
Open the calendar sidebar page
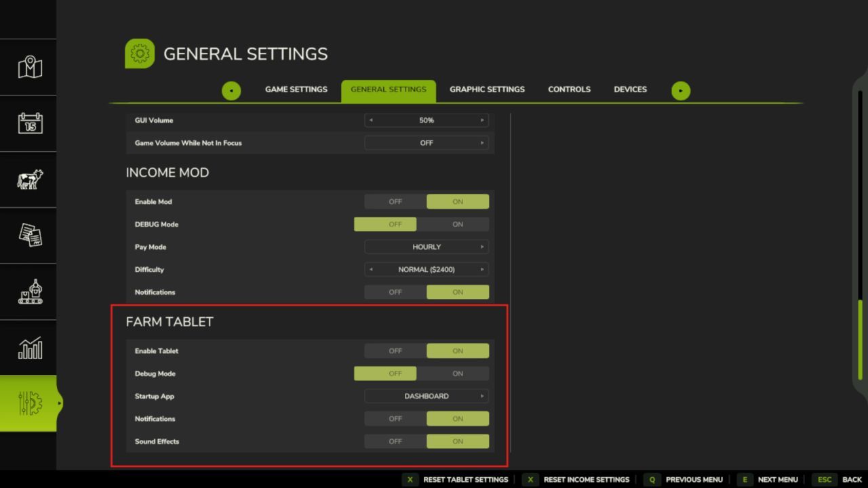coord(30,123)
